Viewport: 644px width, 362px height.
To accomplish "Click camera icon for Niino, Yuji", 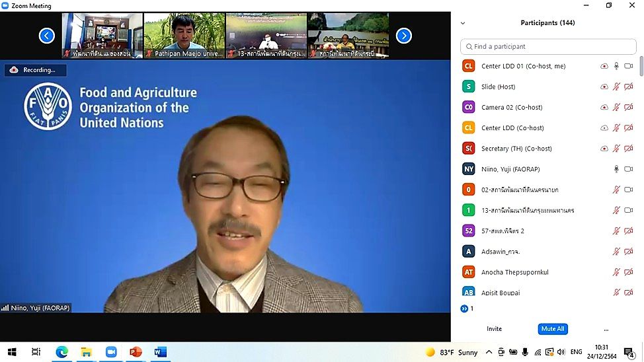I will pos(628,168).
